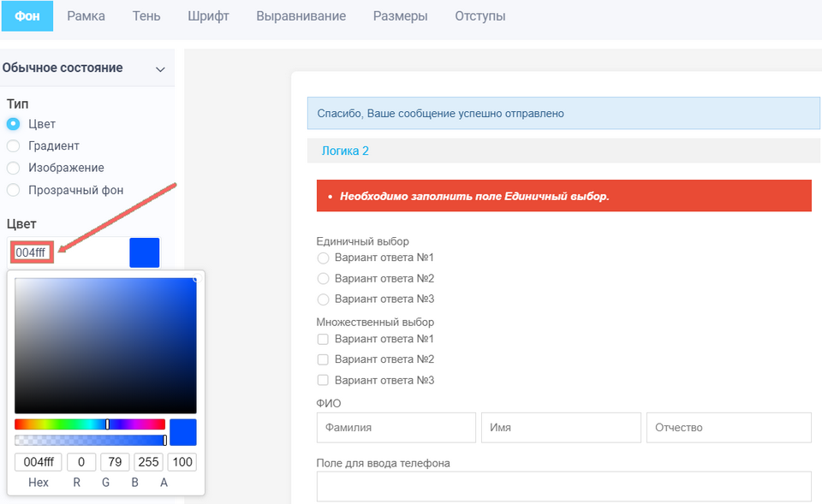Go to the Шрифт tab
822x504 pixels.
208,16
